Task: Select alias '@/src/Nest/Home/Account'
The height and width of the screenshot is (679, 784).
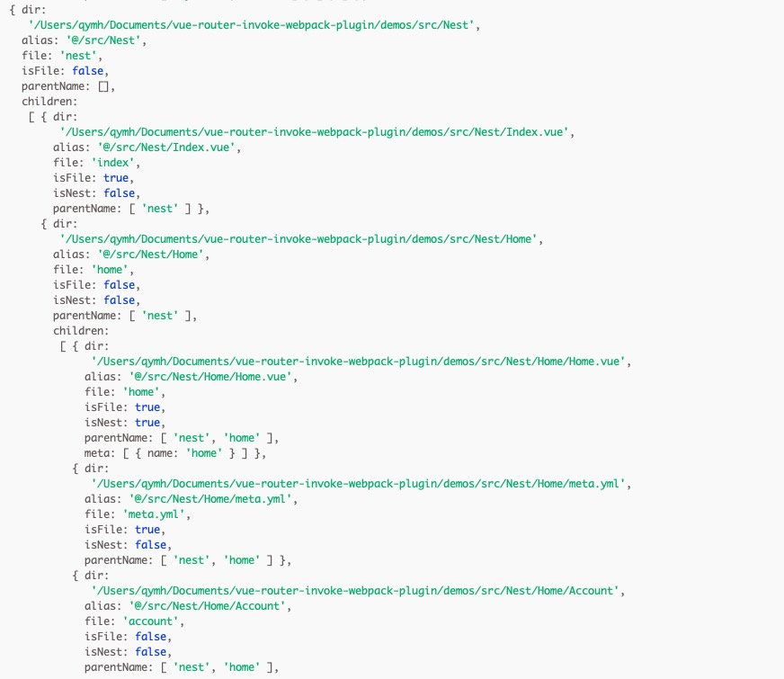Action: (208, 606)
